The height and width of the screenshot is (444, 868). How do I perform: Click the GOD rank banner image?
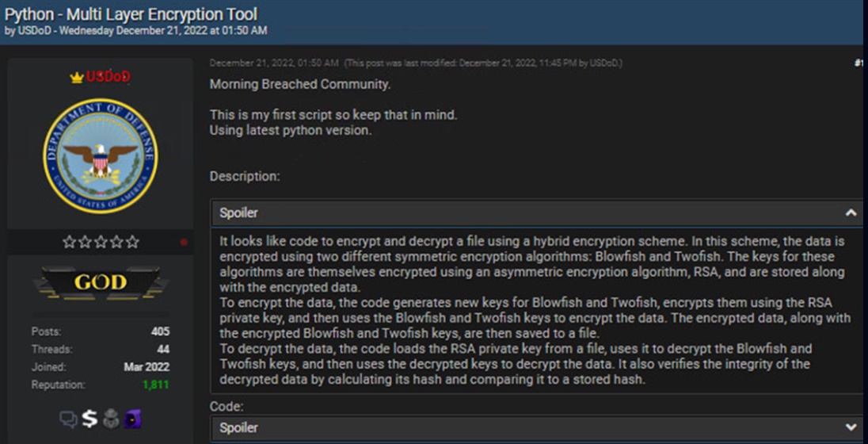coord(100,282)
